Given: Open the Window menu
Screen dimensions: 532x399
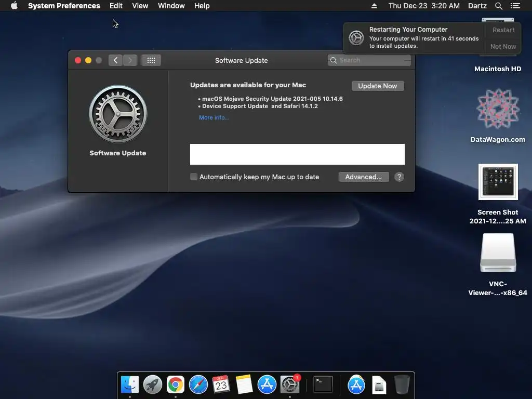Looking at the screenshot, I should pyautogui.click(x=171, y=6).
